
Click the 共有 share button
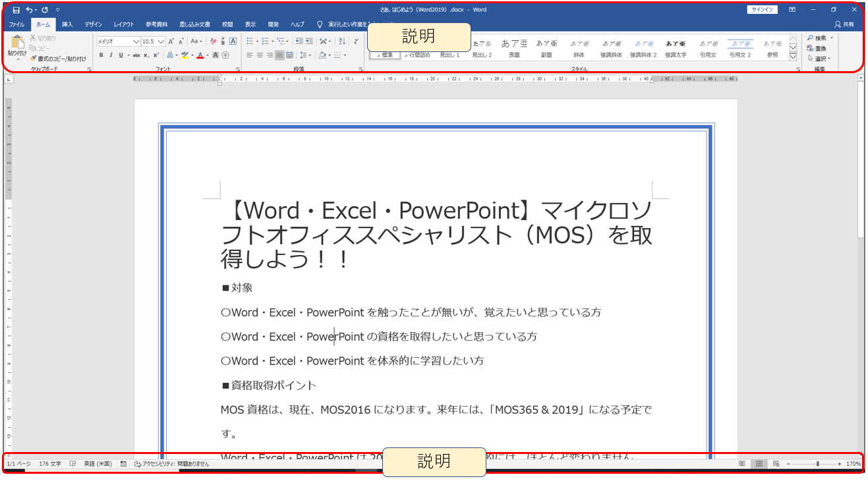tap(844, 24)
